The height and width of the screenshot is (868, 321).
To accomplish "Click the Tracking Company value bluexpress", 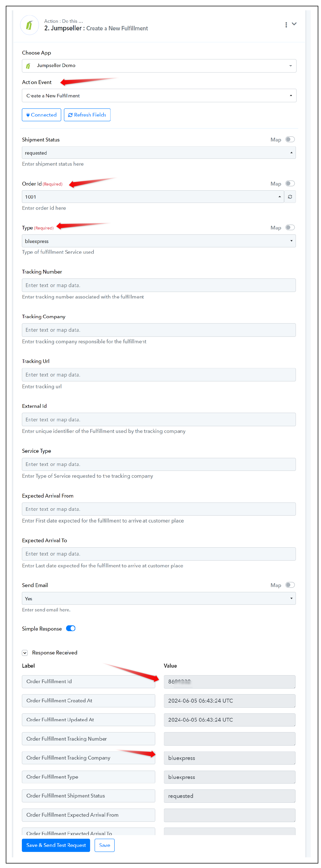I will tap(229, 758).
